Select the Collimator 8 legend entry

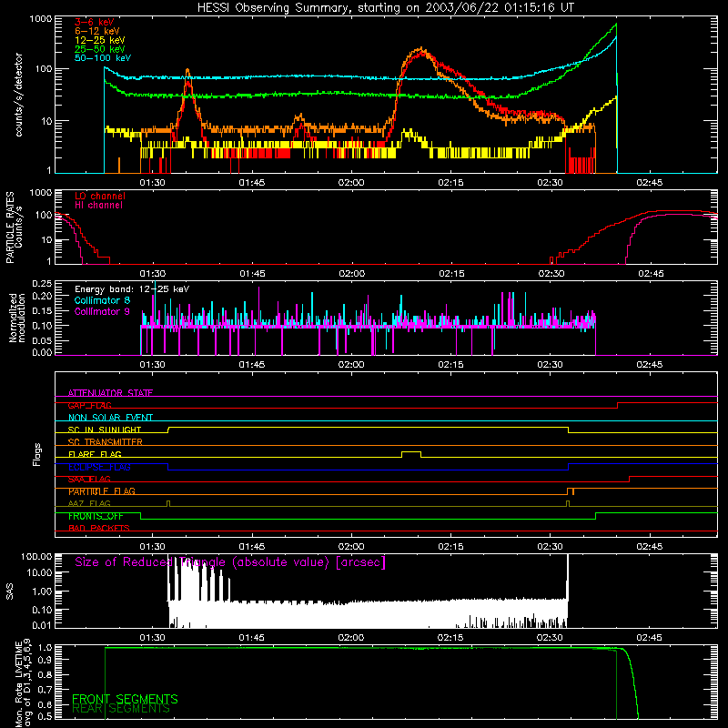102,300
